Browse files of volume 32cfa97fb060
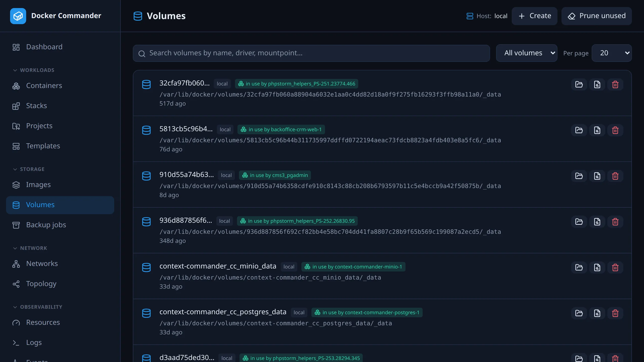The image size is (644, 362). (x=579, y=84)
